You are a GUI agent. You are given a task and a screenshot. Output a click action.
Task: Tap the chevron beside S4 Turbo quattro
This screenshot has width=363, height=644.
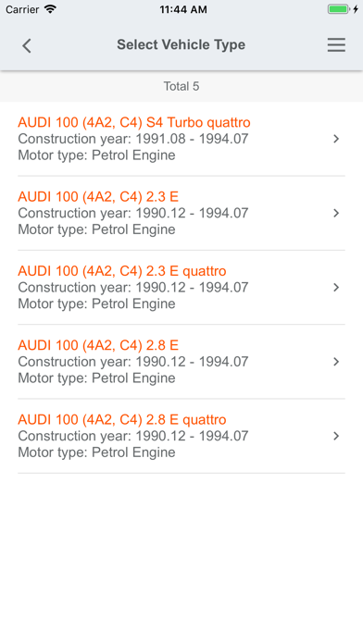336,139
